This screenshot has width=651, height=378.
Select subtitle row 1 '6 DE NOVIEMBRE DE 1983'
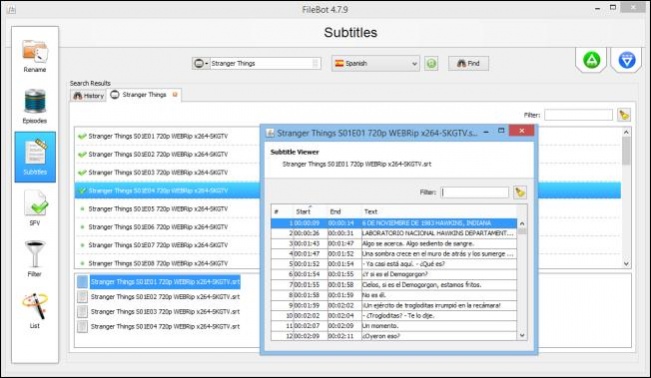click(394, 223)
